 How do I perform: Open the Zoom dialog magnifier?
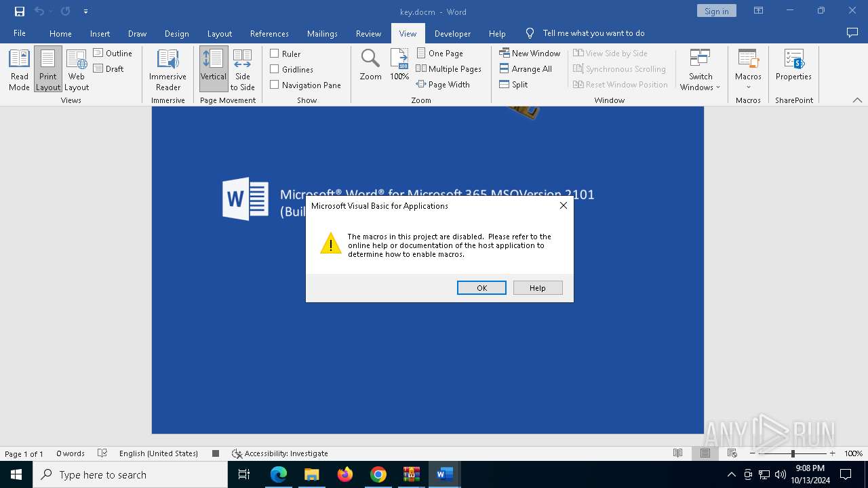point(370,65)
